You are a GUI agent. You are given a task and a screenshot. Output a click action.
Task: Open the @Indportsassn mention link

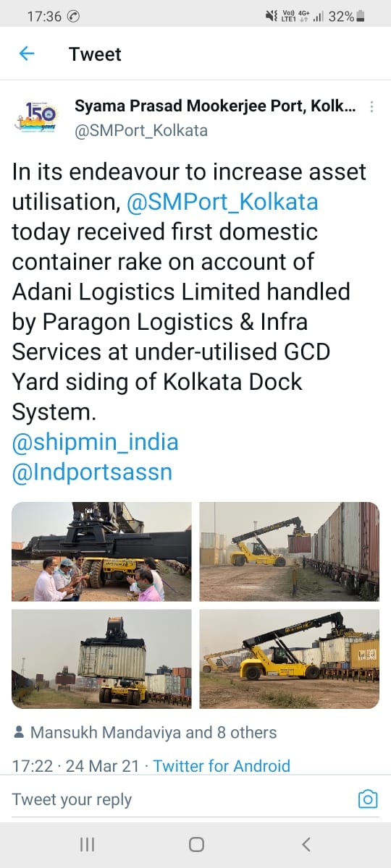pos(92,472)
